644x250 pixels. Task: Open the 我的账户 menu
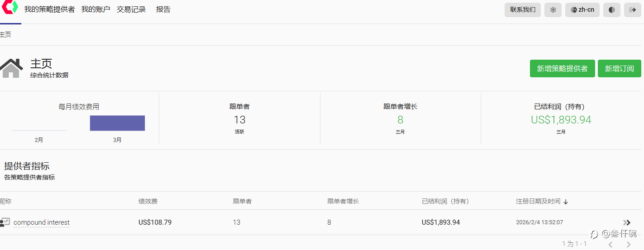pos(95,9)
